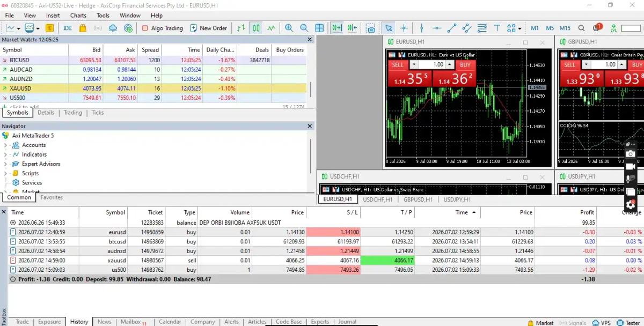Click the Signals radio wave toolbar icon
The image size is (644, 326).
pyautogui.click(x=98, y=28)
